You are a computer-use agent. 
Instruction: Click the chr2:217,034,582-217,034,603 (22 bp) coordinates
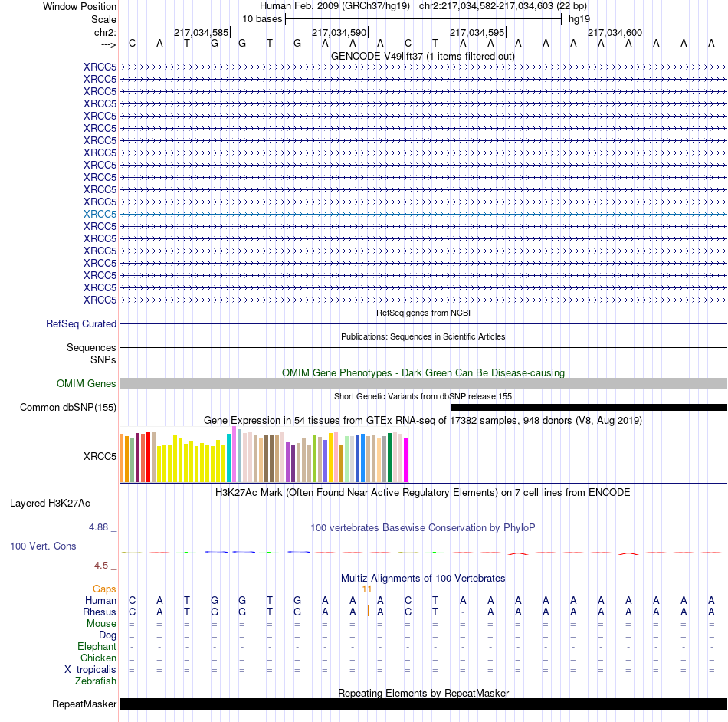click(x=503, y=6)
